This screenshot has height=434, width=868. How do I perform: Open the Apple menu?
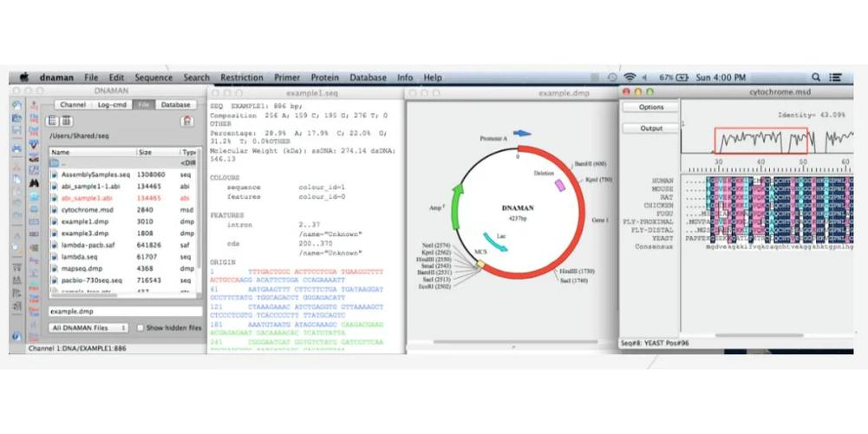(23, 77)
